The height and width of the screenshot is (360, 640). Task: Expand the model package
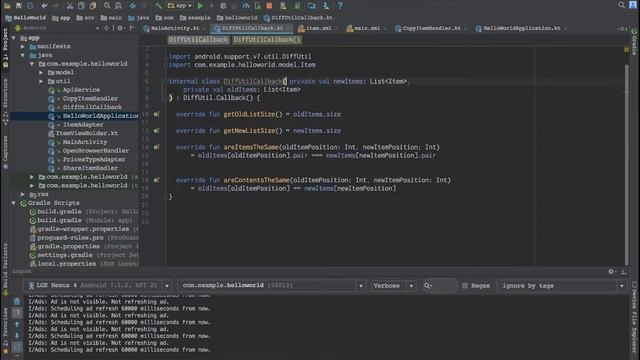(x=41, y=73)
